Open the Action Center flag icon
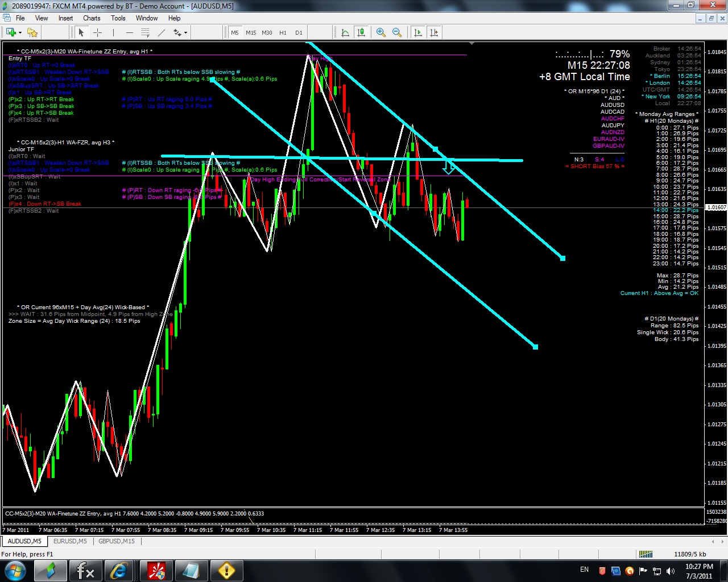Image resolution: width=728 pixels, height=582 pixels. 643,571
